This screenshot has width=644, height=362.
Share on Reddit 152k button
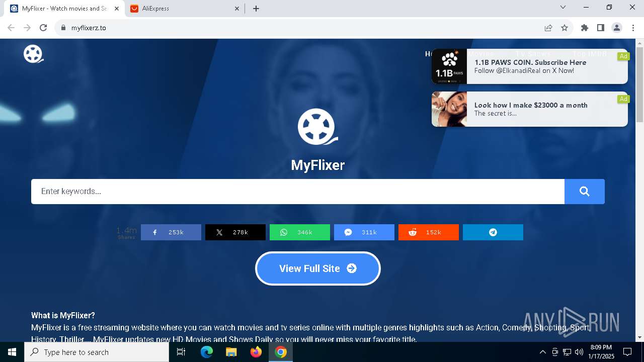coord(429,232)
